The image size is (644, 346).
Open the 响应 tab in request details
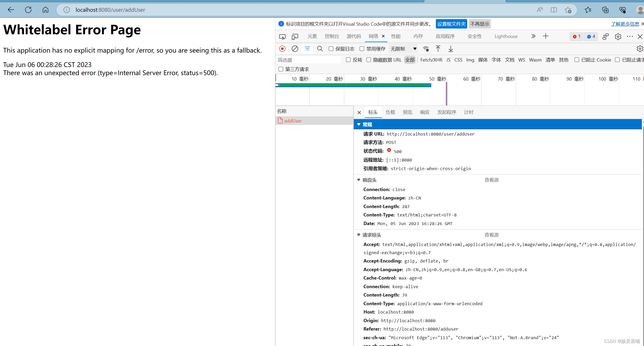425,112
